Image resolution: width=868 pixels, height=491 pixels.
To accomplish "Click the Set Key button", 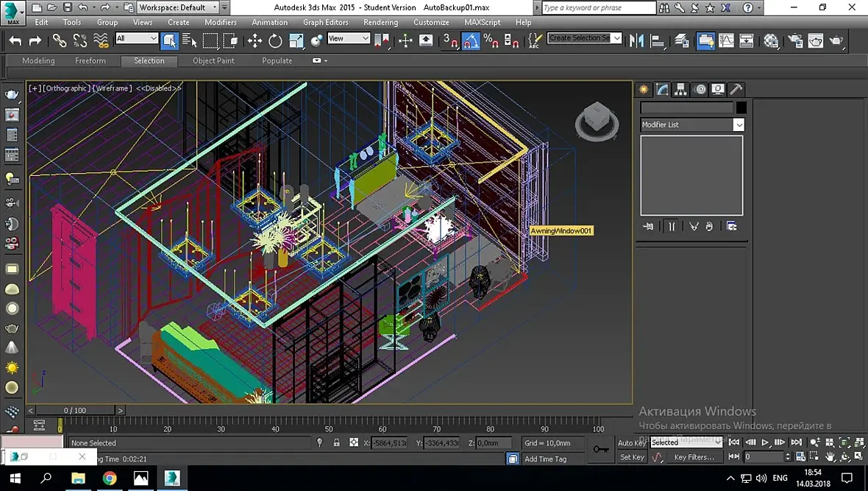I will click(632, 457).
